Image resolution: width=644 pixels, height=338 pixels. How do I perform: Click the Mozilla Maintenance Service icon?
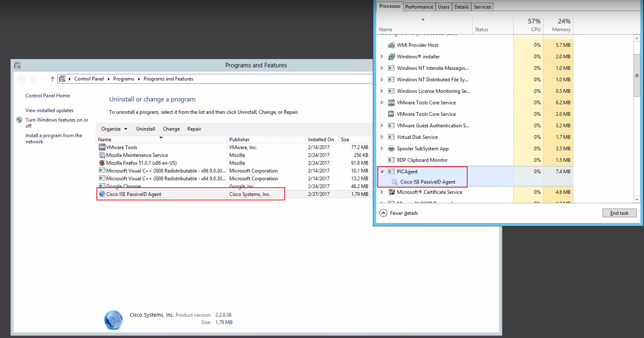coord(102,155)
